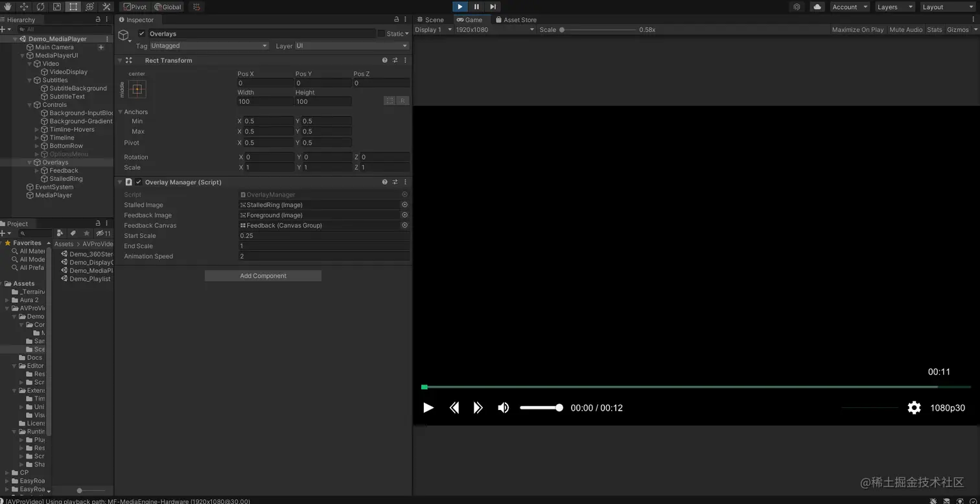Open the Layout dropdown

(x=948, y=6)
